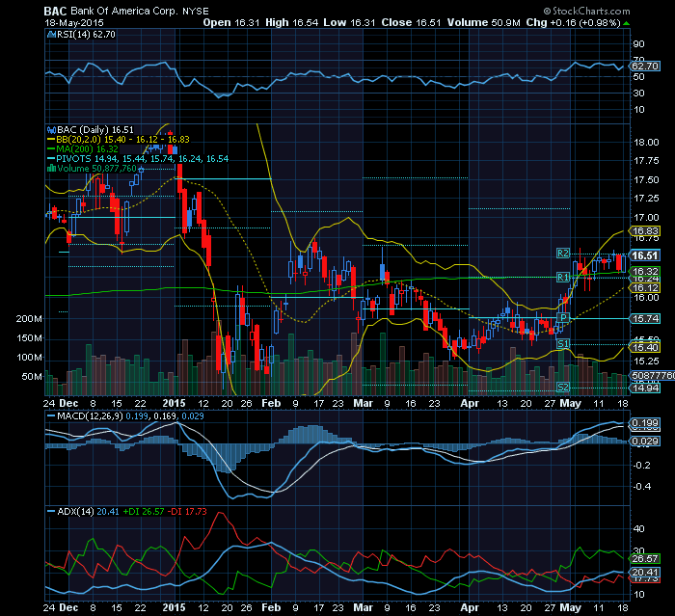
Task: Click the 50M volume axis label
Action: pyautogui.click(x=32, y=377)
